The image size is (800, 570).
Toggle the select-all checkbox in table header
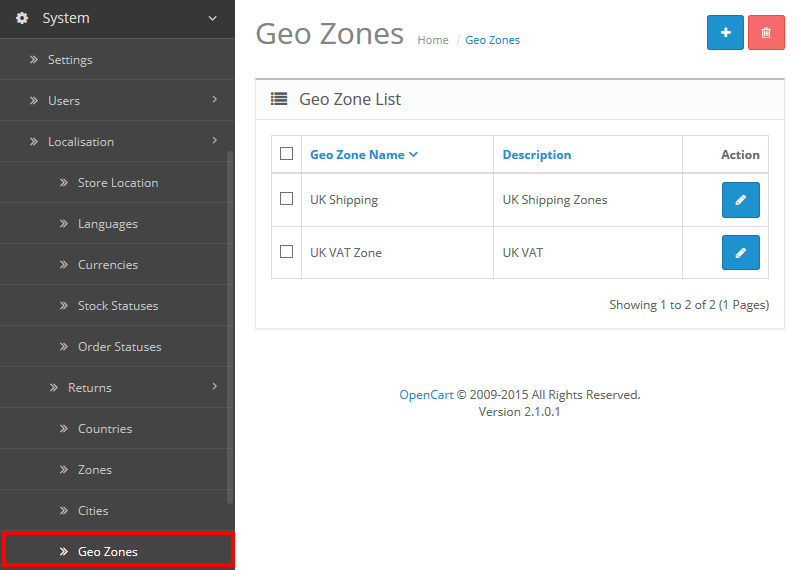point(287,154)
